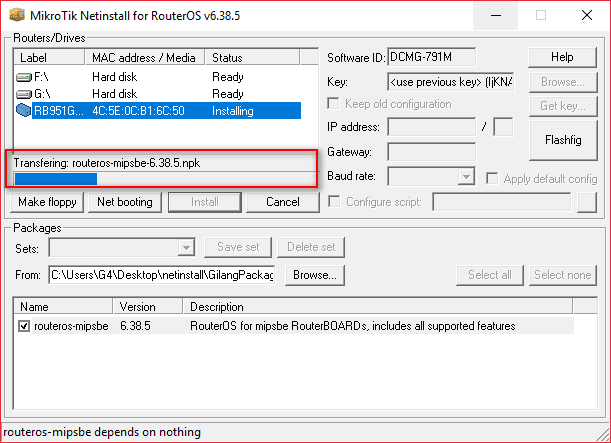Enable the Configure script checkbox

(334, 201)
